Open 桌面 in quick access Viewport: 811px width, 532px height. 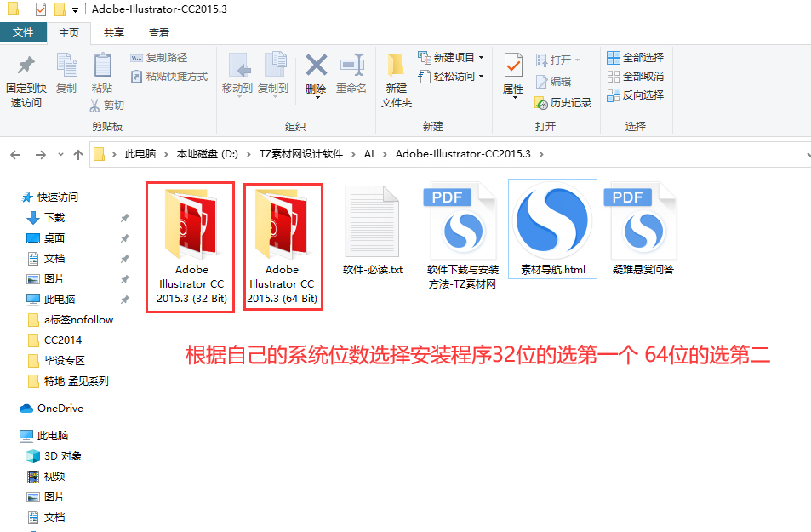click(x=45, y=238)
